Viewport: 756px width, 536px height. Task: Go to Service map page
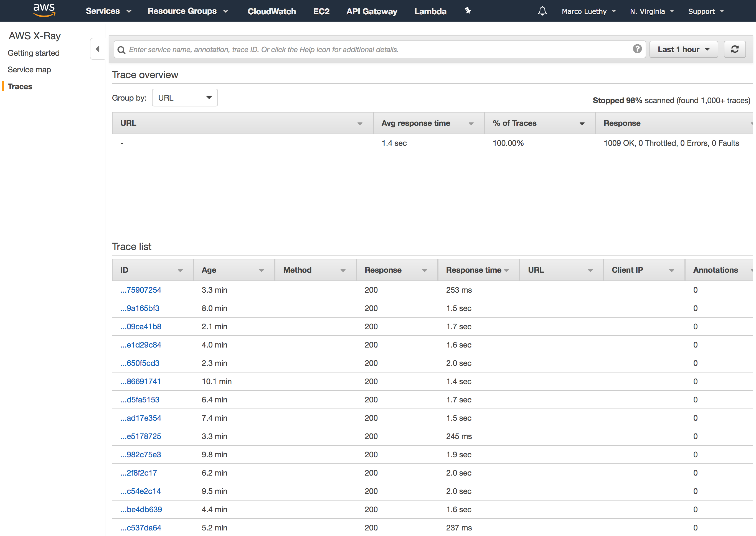tap(29, 70)
